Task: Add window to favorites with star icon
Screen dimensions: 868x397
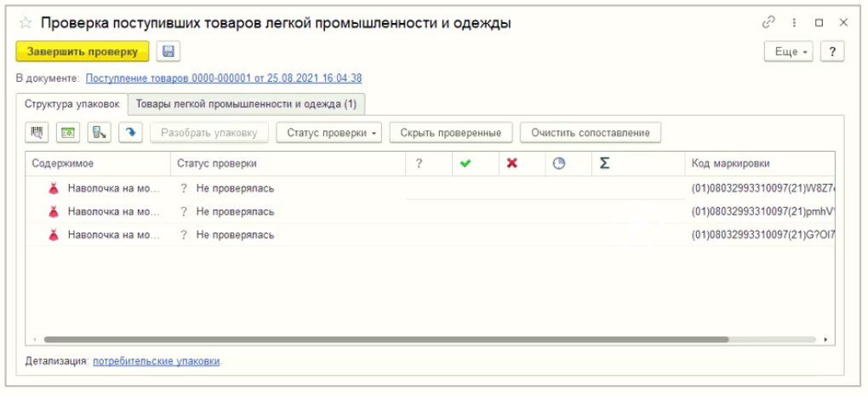Action: click(26, 23)
